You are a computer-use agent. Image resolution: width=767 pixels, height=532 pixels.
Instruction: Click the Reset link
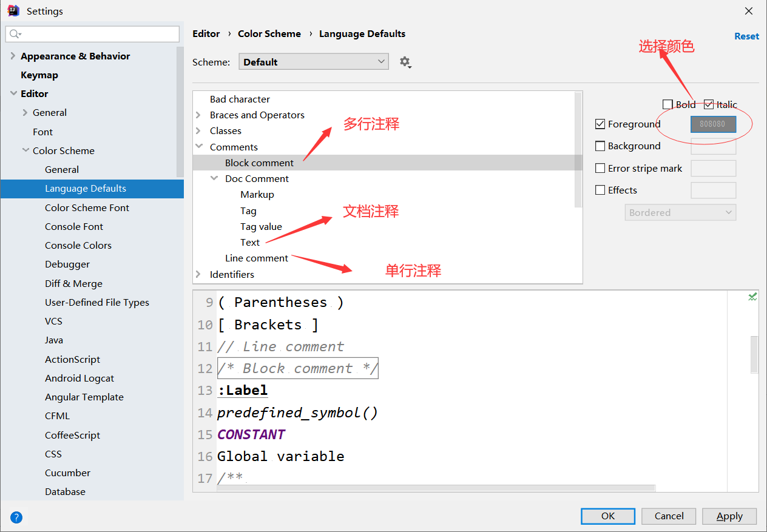tap(746, 36)
